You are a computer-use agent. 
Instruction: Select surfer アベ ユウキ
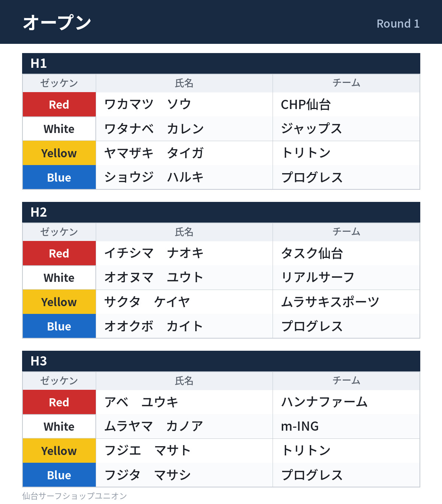(x=141, y=402)
